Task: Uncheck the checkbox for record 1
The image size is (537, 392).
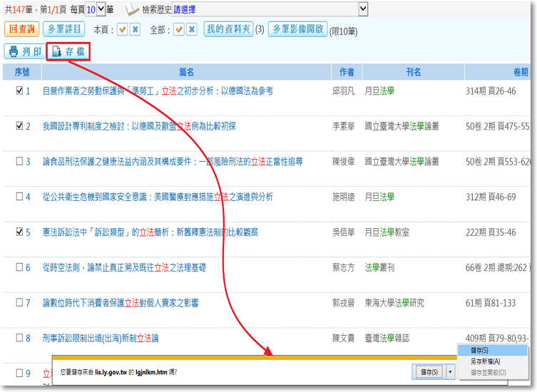Action: click(19, 91)
